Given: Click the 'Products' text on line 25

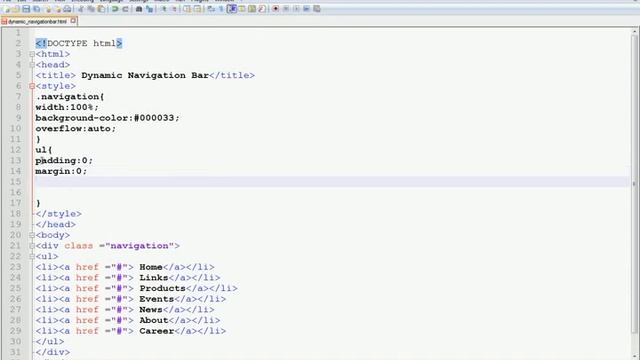Looking at the screenshot, I should pos(162,288).
